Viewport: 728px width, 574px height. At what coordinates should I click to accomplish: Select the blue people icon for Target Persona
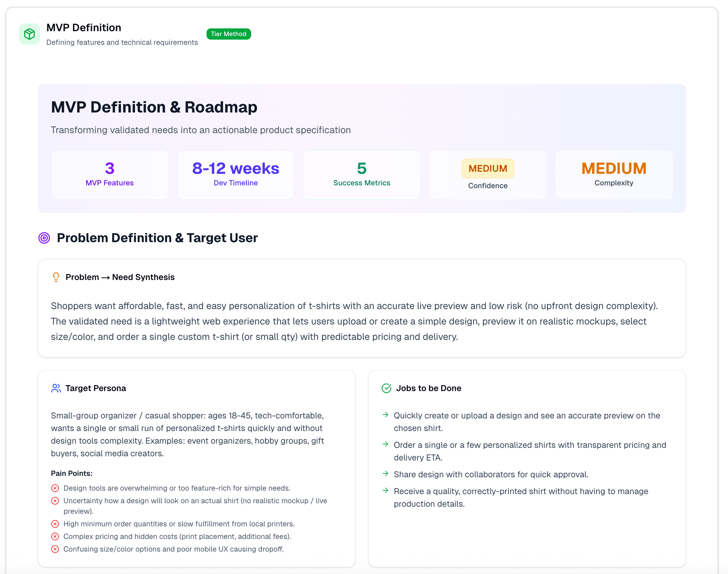pos(56,388)
